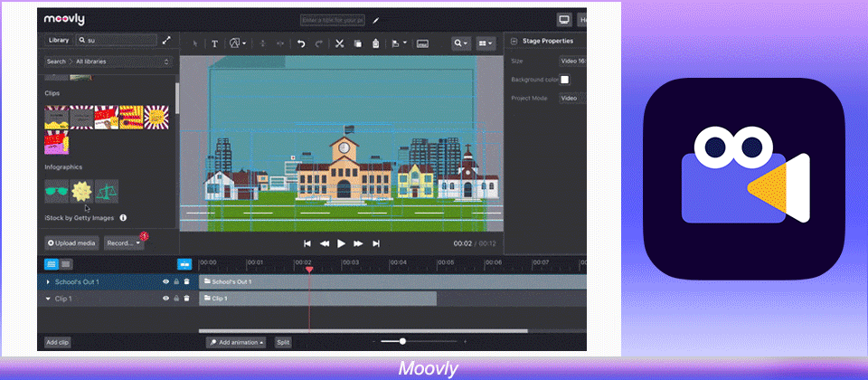Delete the Clip 1 track

pyautogui.click(x=186, y=299)
